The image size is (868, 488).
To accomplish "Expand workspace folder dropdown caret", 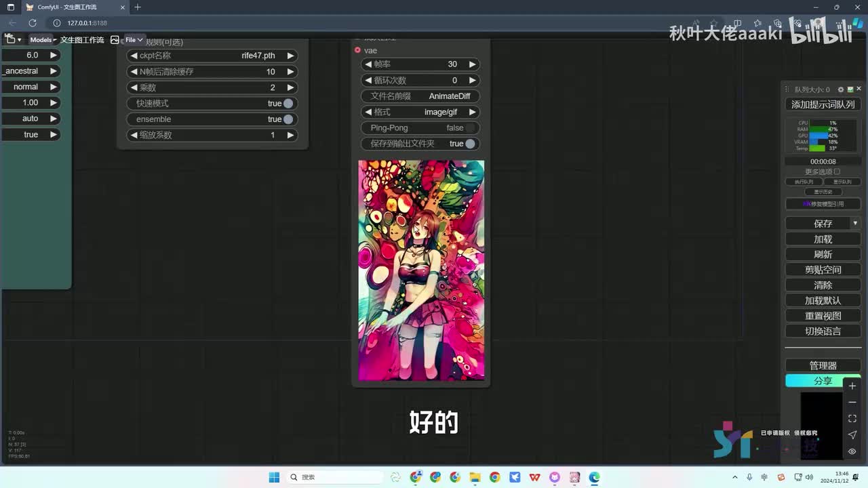I will pyautogui.click(x=20, y=40).
